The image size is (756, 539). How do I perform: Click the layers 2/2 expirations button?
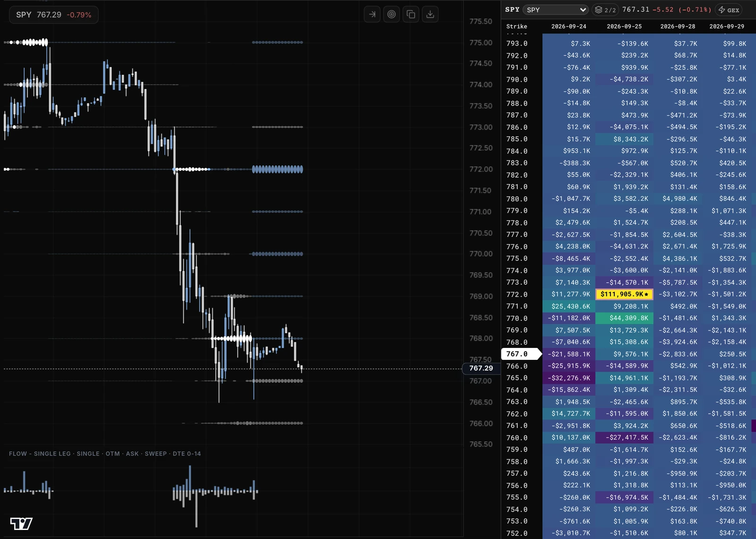[x=605, y=10]
